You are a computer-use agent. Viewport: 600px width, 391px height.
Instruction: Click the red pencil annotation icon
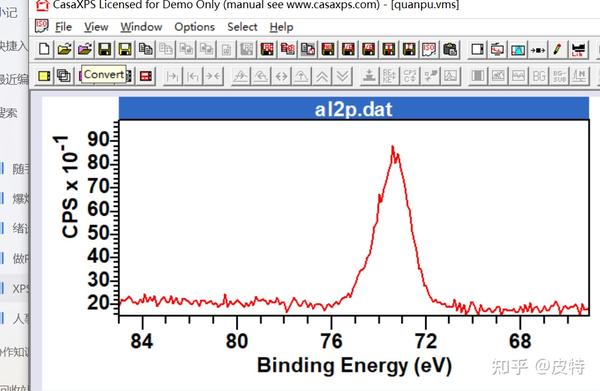[558, 49]
